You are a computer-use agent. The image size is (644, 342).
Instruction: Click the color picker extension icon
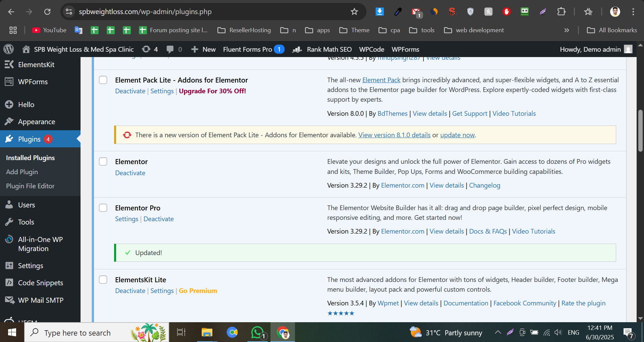coord(398,12)
